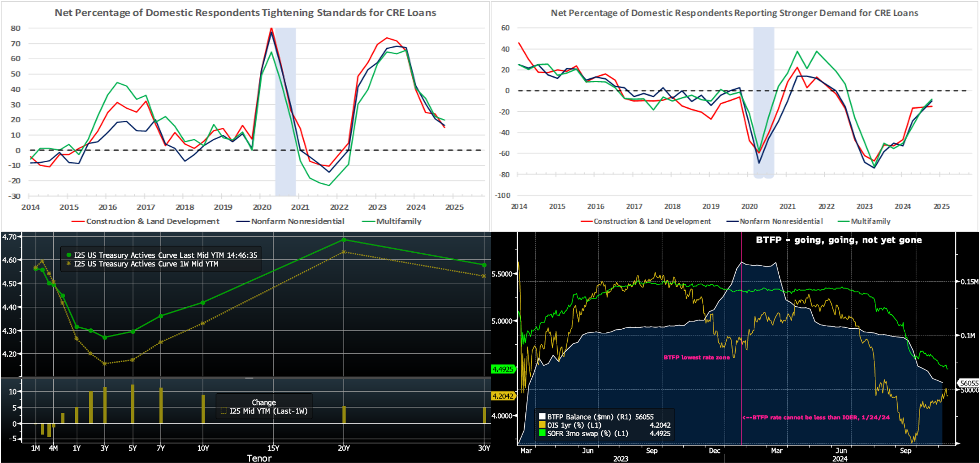Viewport: 980px width, 463px height.
Task: Click the pane divider handle above the change chart
Action: (x=249, y=378)
